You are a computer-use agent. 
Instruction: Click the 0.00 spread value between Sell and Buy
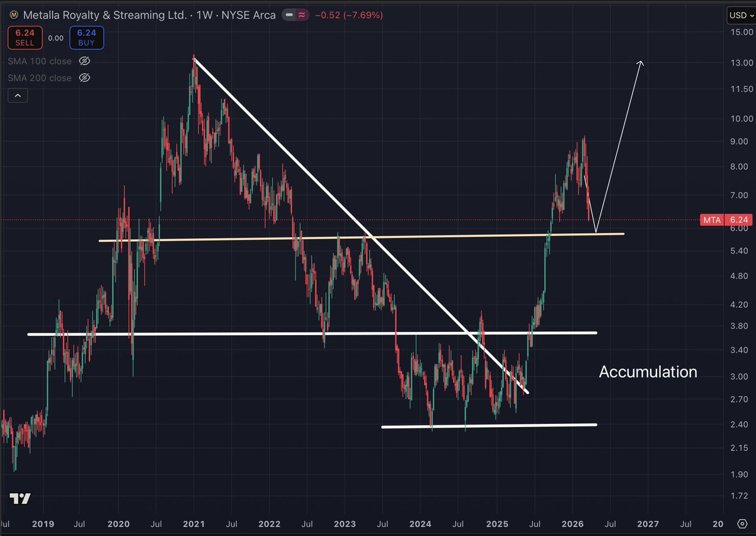point(56,38)
